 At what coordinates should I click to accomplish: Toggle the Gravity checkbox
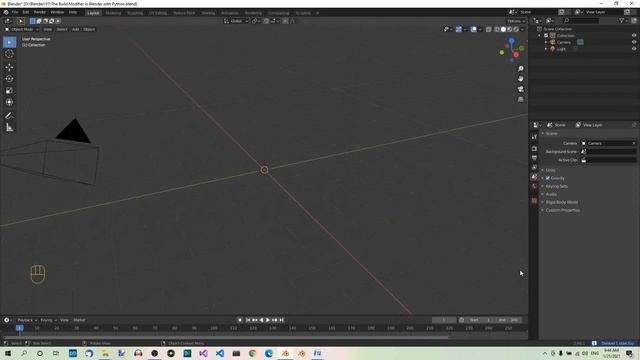(x=548, y=178)
